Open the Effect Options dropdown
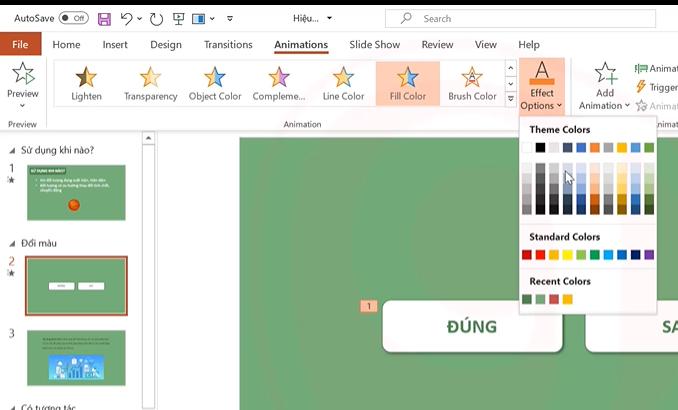Viewport: 678px width, 410px height. point(542,86)
